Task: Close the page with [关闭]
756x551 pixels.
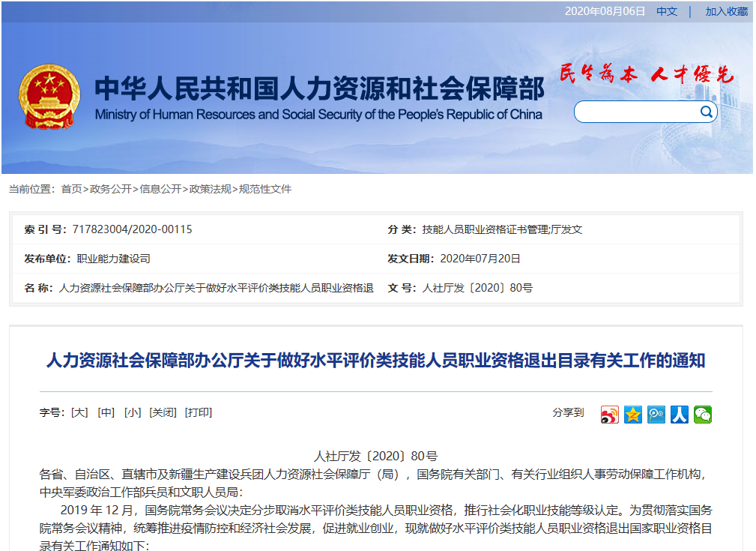Action: click(163, 412)
